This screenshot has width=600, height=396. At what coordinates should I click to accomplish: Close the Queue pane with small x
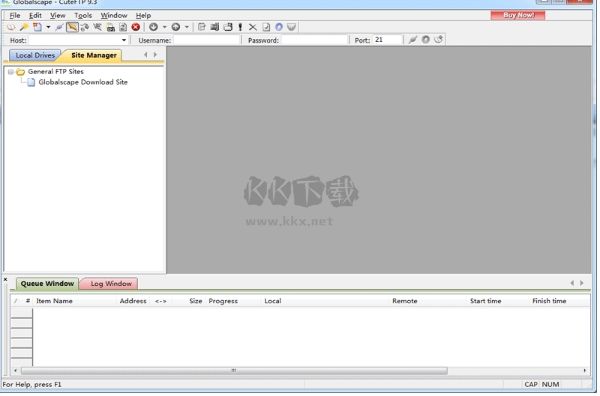[x=5, y=280]
